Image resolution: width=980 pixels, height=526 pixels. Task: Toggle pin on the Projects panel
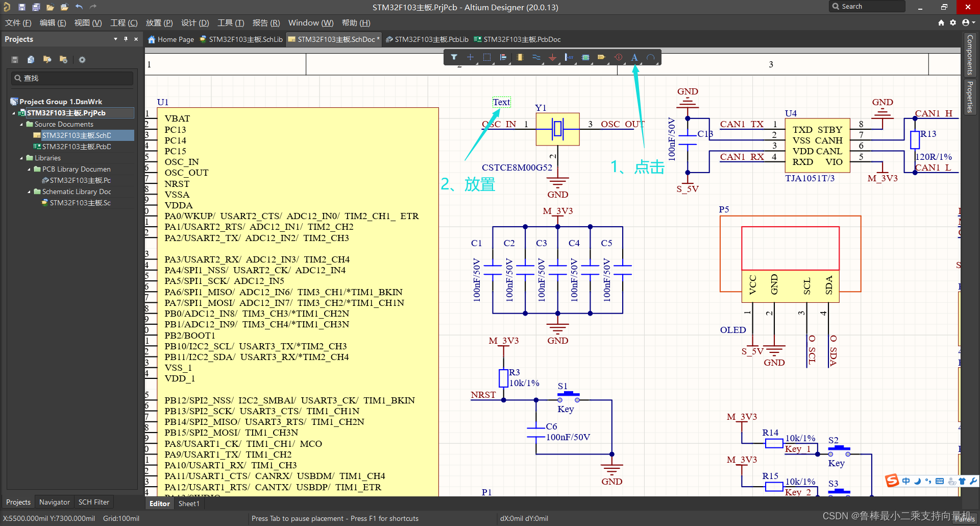(x=126, y=39)
